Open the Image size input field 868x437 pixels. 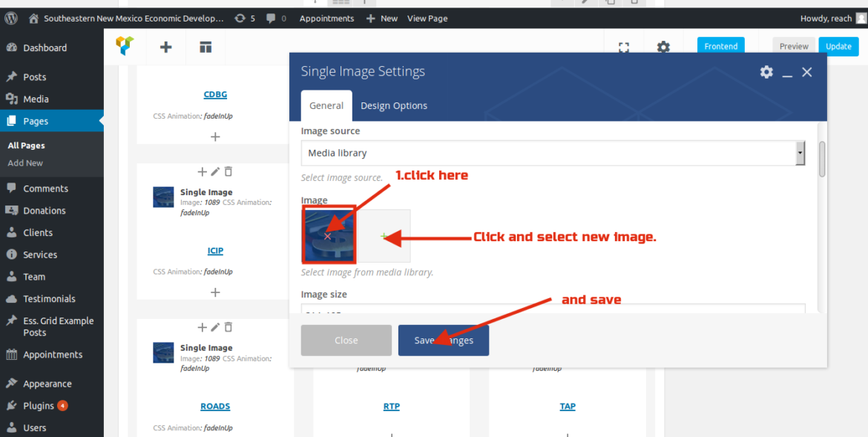tap(553, 309)
